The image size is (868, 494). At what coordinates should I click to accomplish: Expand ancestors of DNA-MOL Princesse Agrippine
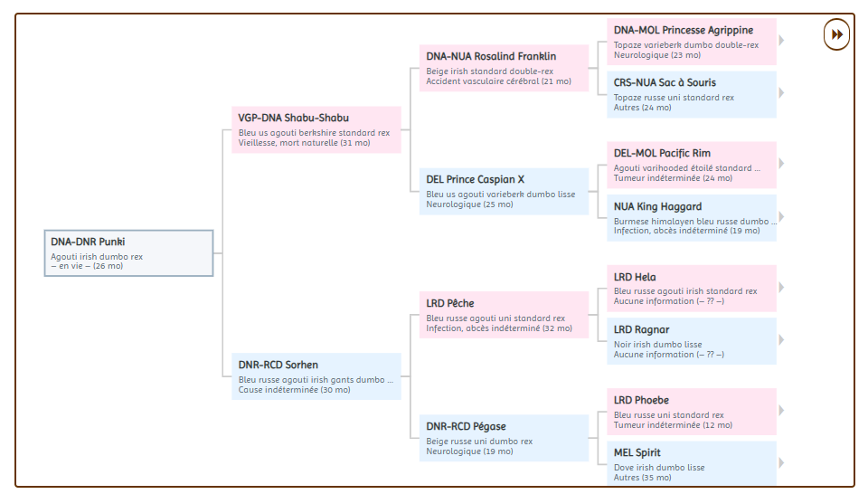pos(781,41)
